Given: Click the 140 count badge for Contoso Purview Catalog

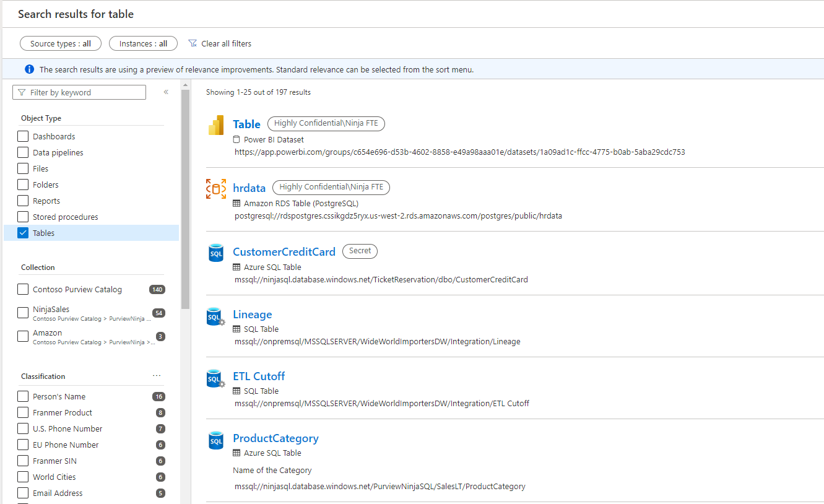Looking at the screenshot, I should 157,290.
